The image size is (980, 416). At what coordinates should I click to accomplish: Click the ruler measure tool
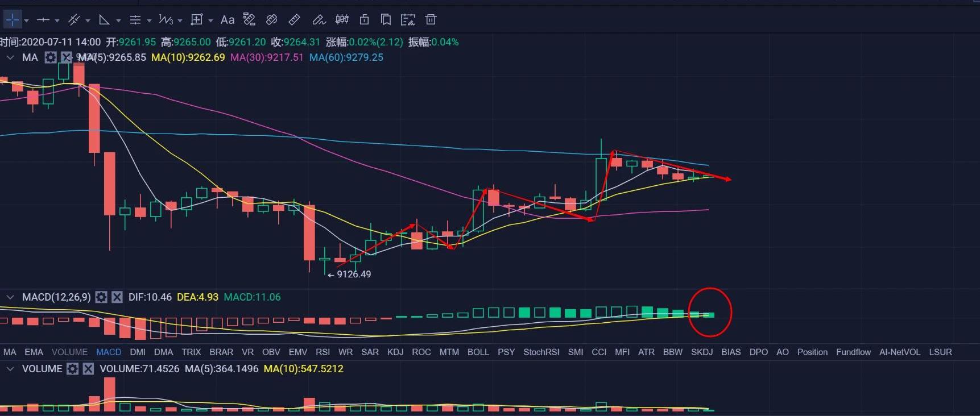pos(294,20)
